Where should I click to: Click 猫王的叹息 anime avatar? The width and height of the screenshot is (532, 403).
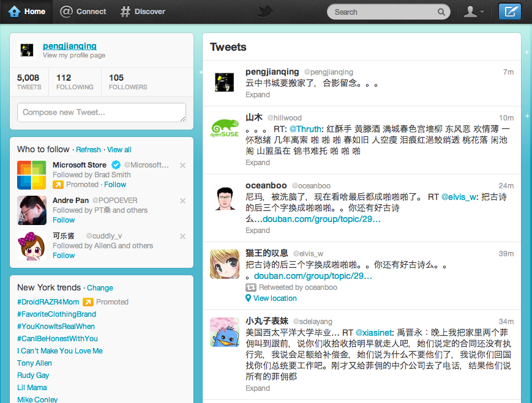point(225,264)
